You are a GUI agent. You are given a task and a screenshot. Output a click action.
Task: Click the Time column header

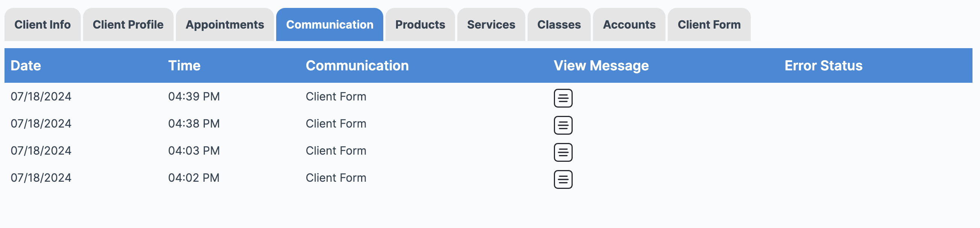click(x=185, y=65)
